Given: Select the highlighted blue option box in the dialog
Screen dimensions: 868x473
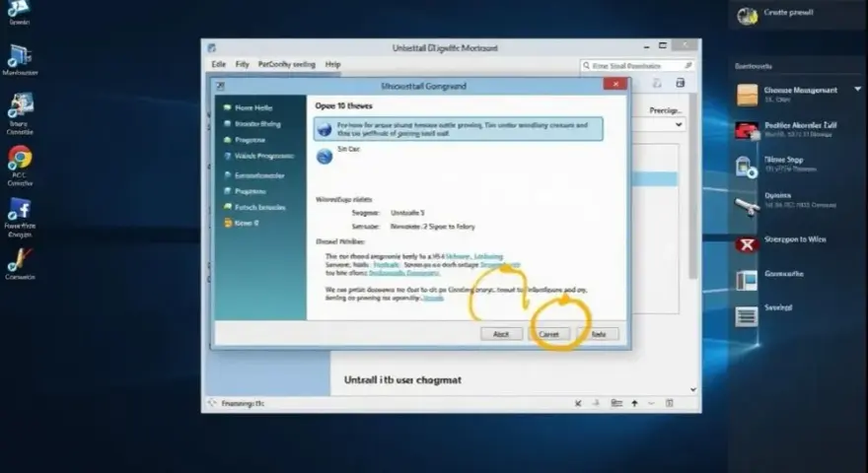Looking at the screenshot, I should [x=459, y=129].
